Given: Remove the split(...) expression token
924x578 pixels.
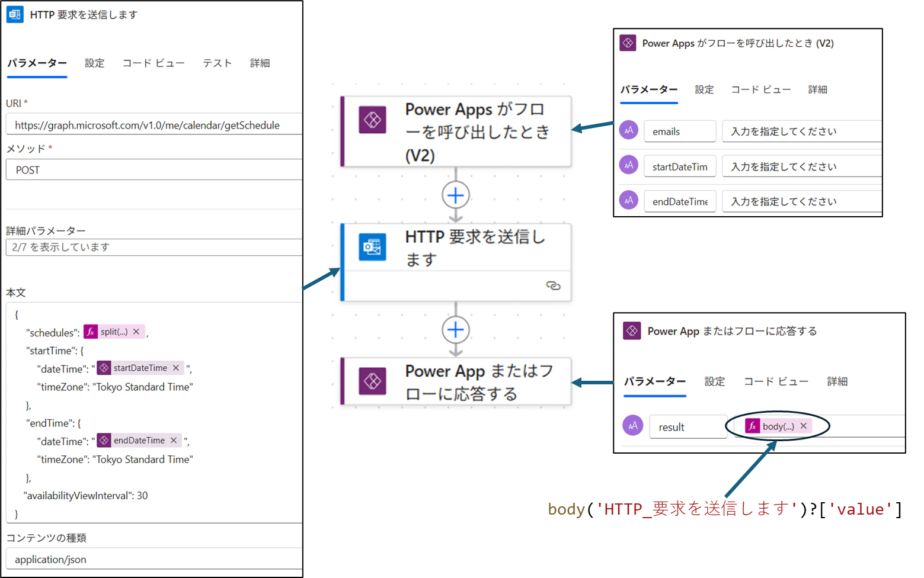Looking at the screenshot, I should coord(136,332).
